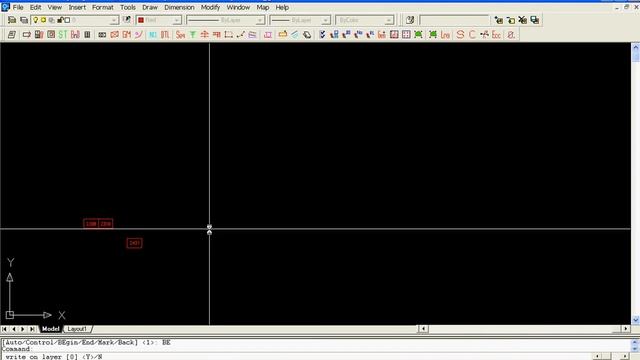Click the last icon in the top toolbar row
This screenshot has width=640, height=360.
click(535, 20)
